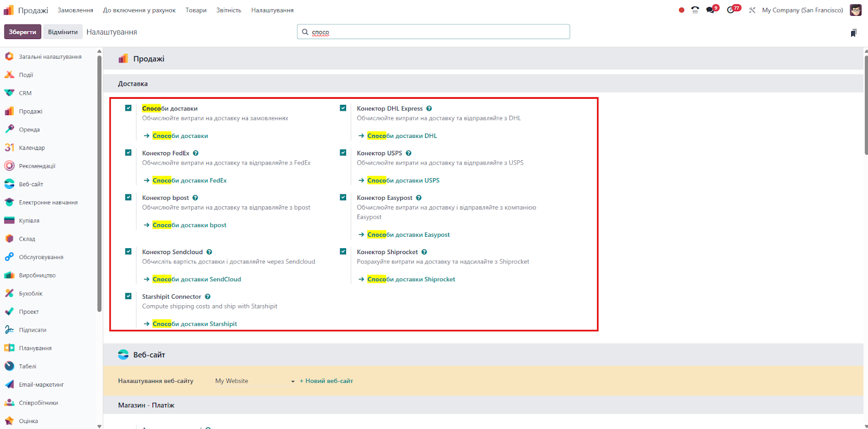Screen dimensions: 868x429
Task: Open the Способи доставки Shiprocket link
Action: tap(411, 279)
